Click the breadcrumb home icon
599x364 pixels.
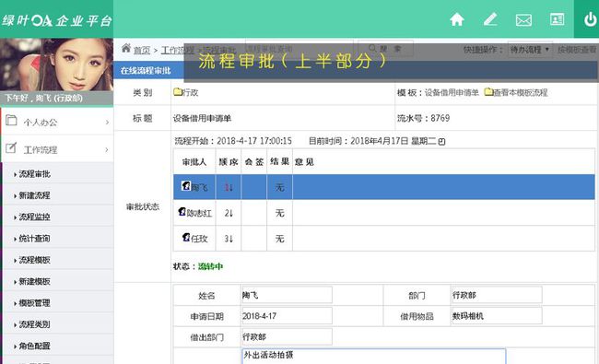coord(126,48)
